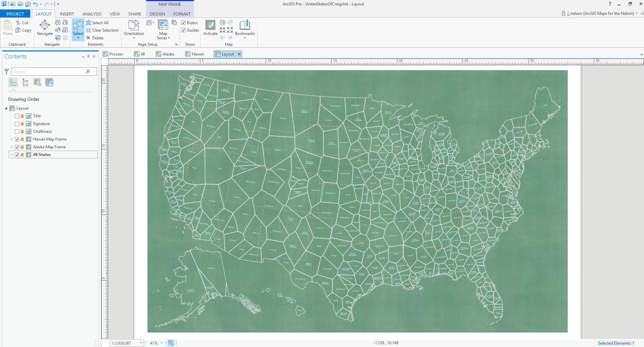
Task: Click the 1:1 actual size zoom icon
Action: [65, 30]
